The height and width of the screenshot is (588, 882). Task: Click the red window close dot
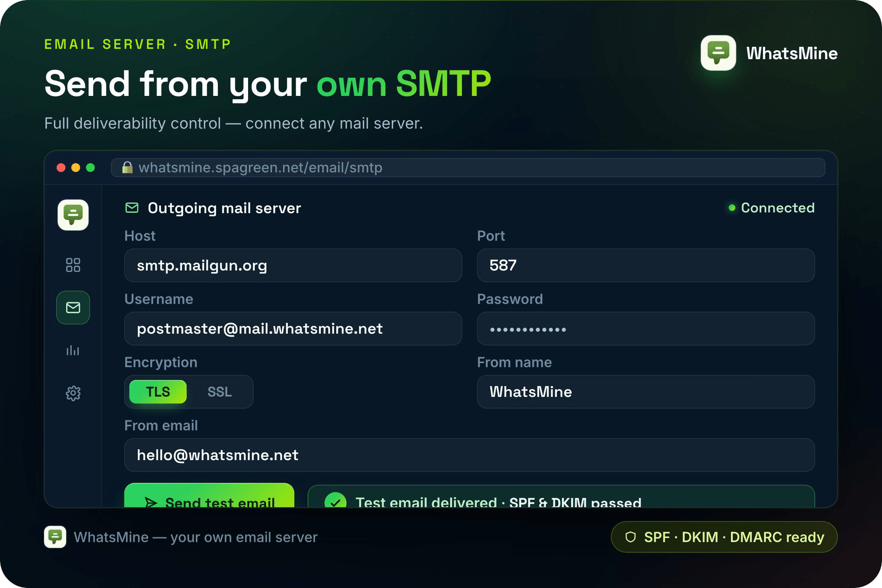pyautogui.click(x=61, y=168)
